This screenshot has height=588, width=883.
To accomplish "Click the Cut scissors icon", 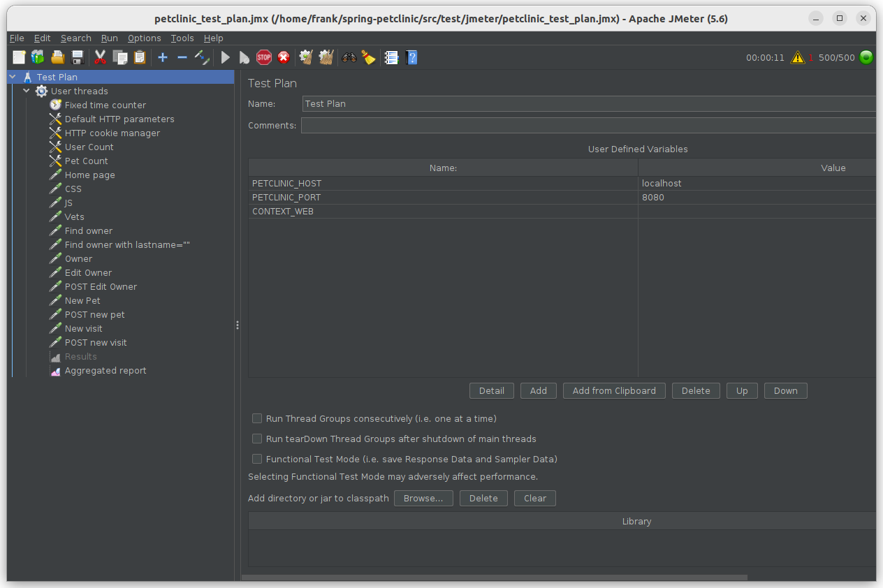I will click(x=100, y=57).
